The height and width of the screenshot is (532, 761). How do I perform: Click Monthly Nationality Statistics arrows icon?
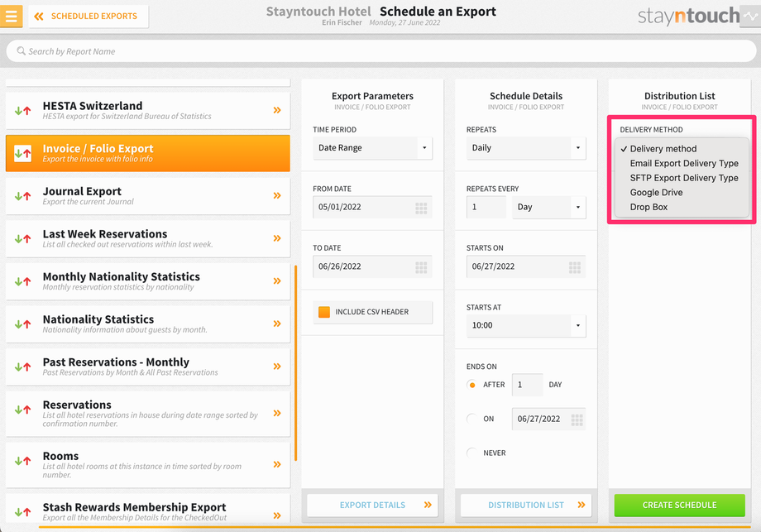point(23,281)
